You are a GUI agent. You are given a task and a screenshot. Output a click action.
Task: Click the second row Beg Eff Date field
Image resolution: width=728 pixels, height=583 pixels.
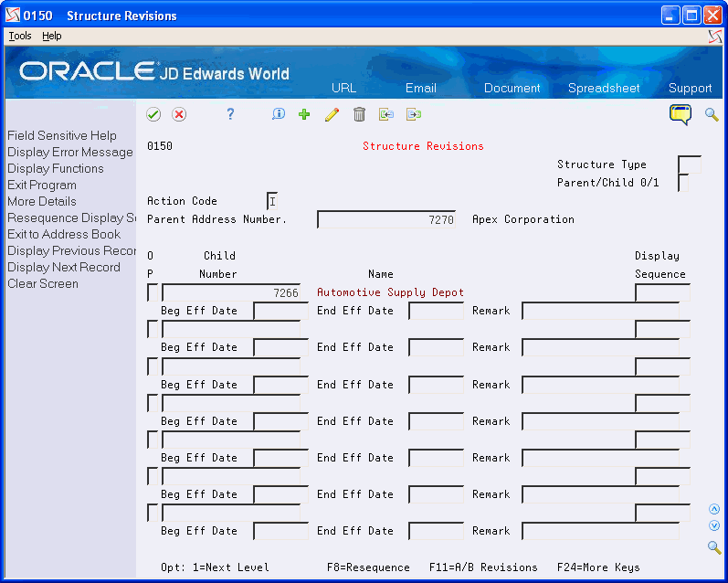point(281,347)
